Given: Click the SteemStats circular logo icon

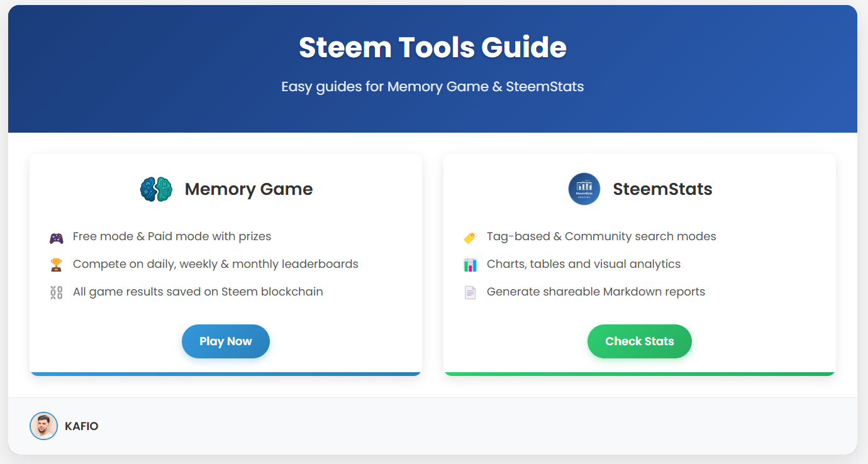Looking at the screenshot, I should tap(584, 189).
